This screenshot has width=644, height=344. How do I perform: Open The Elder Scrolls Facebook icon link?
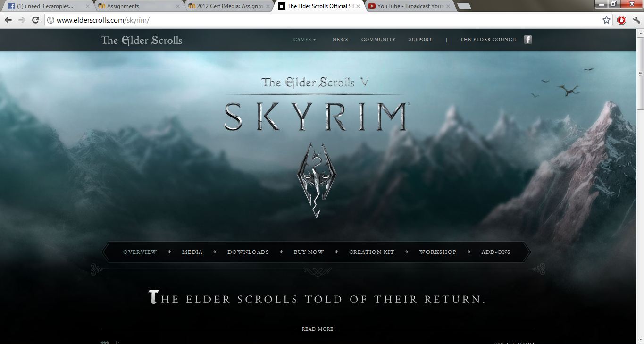pos(528,40)
